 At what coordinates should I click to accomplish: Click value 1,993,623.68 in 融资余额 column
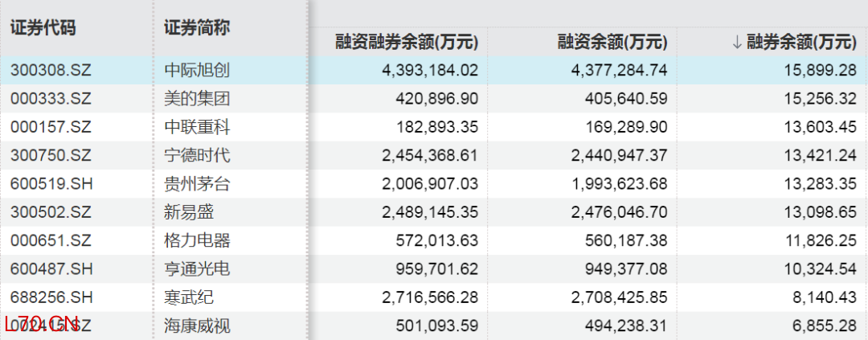coord(620,184)
